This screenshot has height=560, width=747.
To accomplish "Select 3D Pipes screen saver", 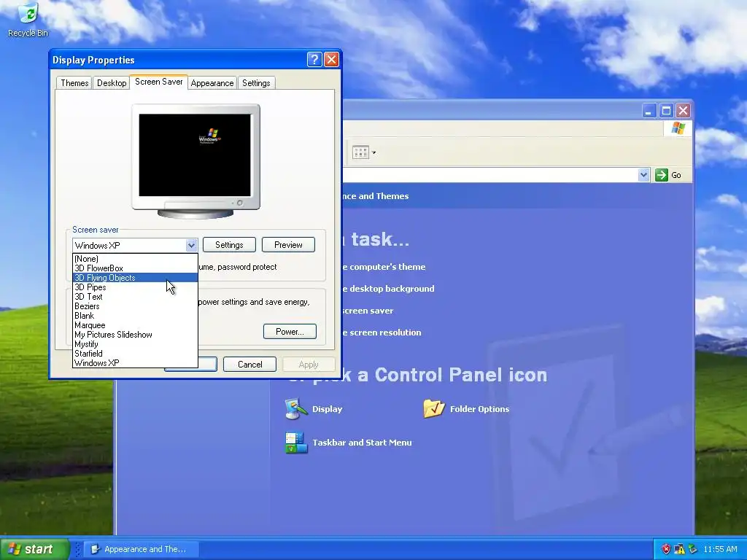I will point(135,287).
